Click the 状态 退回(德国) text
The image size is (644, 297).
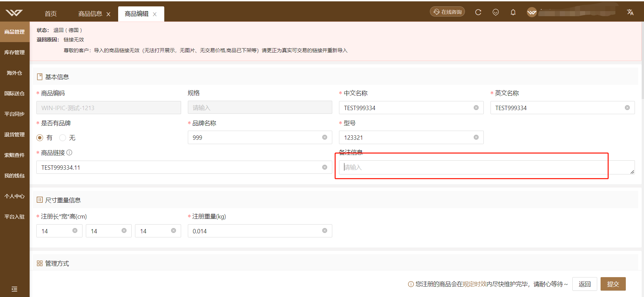[59, 30]
